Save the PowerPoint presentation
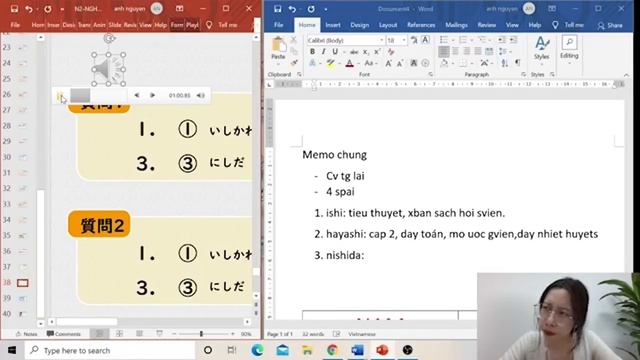The image size is (640, 360). [x=14, y=9]
